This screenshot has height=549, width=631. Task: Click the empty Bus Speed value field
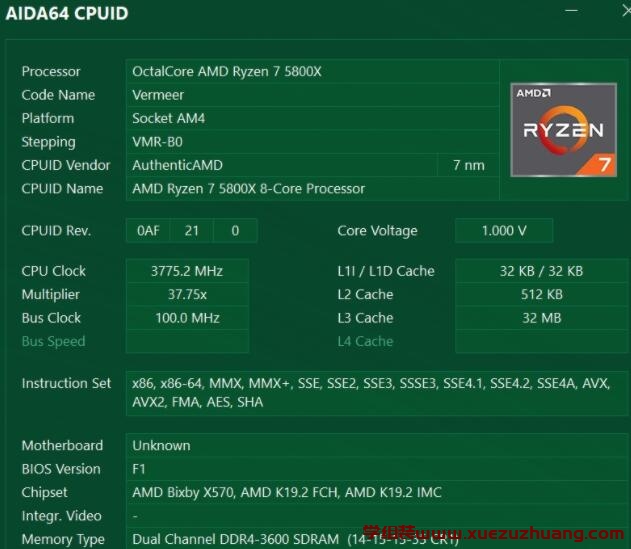click(187, 341)
